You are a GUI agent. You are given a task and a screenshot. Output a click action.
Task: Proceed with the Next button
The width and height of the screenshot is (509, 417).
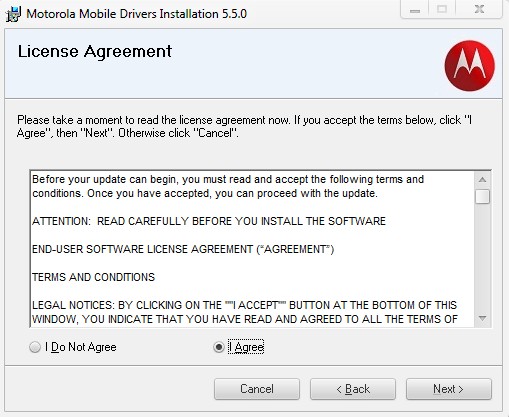point(449,389)
